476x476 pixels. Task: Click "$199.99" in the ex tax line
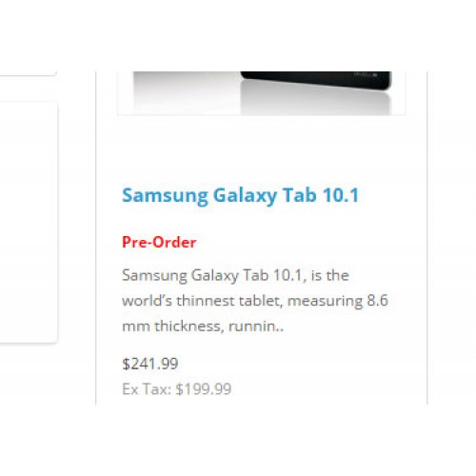click(x=204, y=389)
